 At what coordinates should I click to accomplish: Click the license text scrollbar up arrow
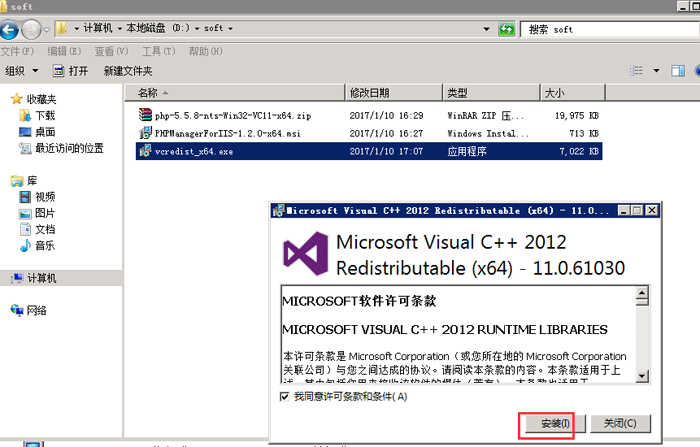pyautogui.click(x=642, y=293)
